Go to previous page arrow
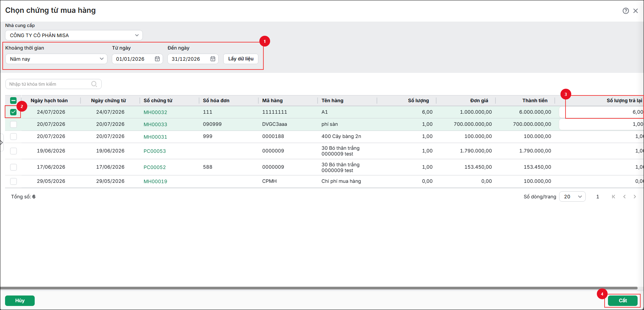The width and height of the screenshot is (644, 310). pyautogui.click(x=624, y=197)
